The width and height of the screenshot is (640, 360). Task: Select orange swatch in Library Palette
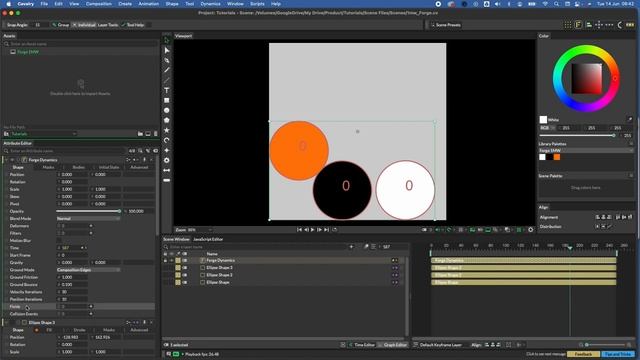click(x=557, y=157)
